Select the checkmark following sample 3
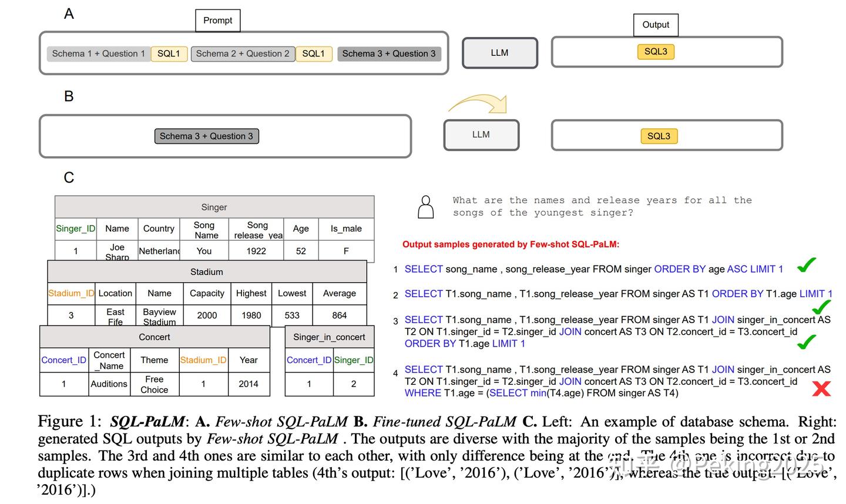Image resolution: width=846 pixels, height=504 pixels. (x=806, y=341)
